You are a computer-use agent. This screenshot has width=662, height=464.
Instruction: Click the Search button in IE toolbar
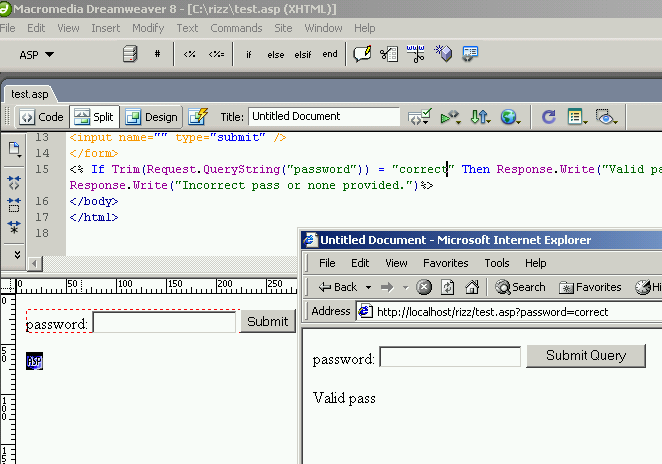click(x=520, y=287)
